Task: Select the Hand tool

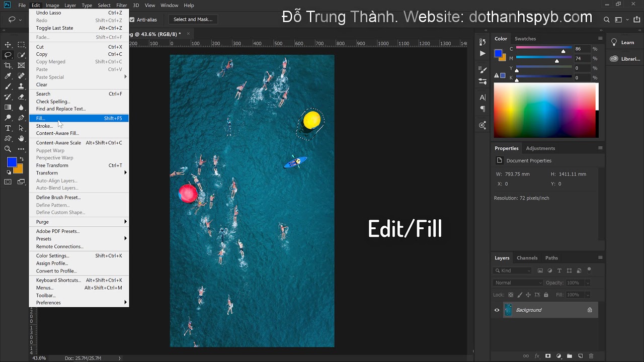Action: [21, 138]
